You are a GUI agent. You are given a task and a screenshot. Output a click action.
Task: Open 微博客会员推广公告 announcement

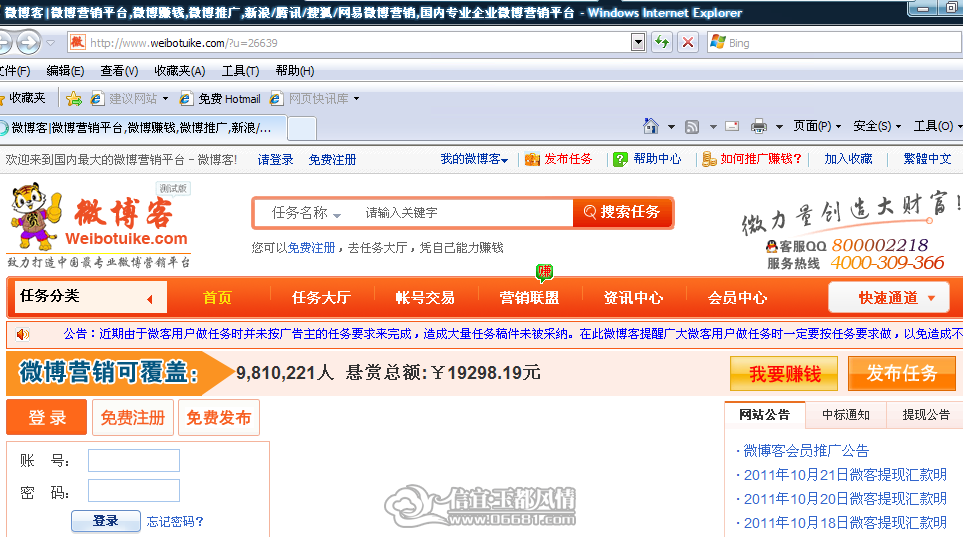tap(806, 451)
